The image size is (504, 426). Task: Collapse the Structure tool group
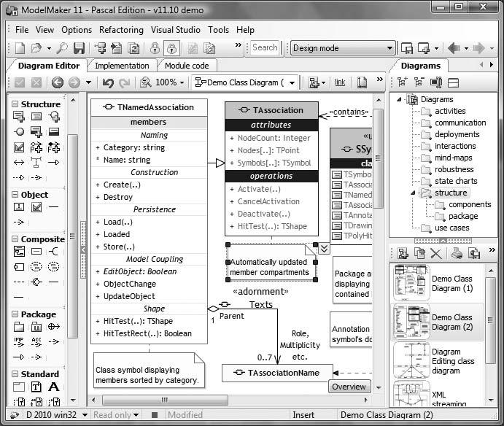tap(15, 104)
